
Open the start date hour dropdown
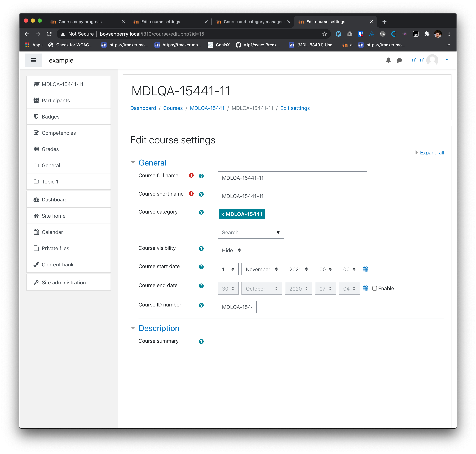click(x=325, y=269)
